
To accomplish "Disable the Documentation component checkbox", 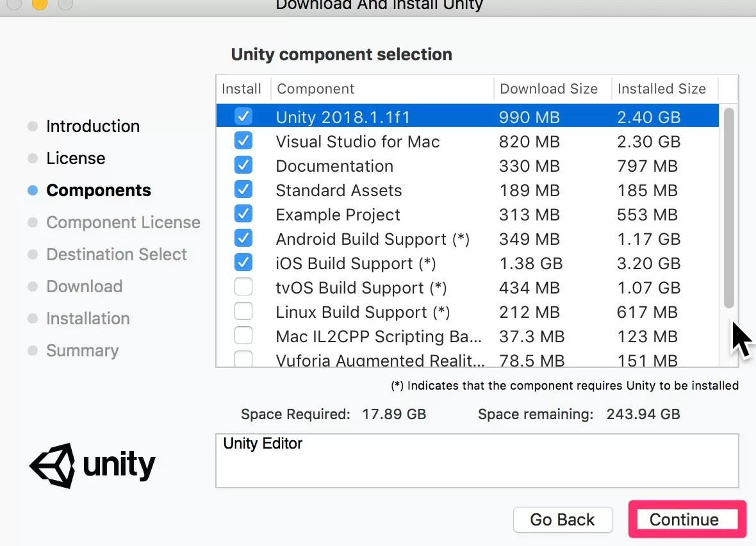I will click(x=243, y=165).
